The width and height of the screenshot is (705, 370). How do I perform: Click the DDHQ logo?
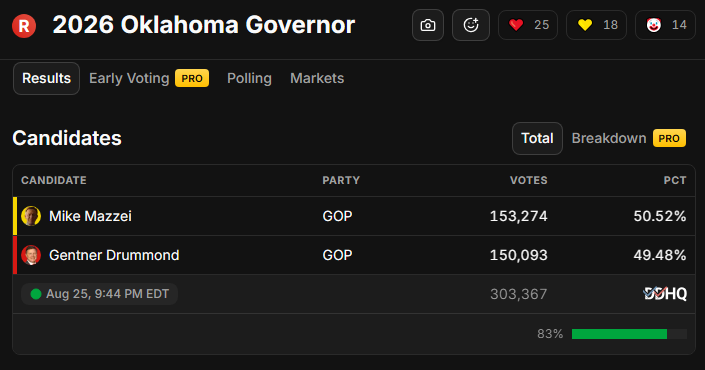click(665, 294)
